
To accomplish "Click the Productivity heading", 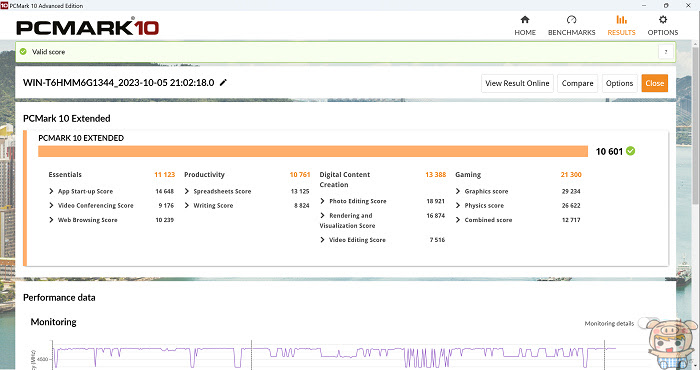I will point(204,175).
